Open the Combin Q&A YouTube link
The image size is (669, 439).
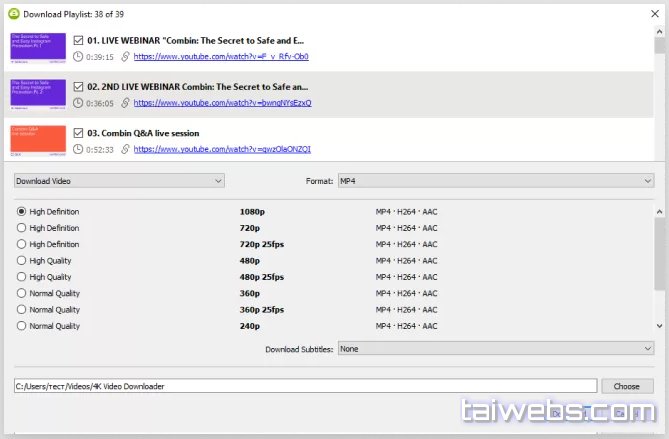(222, 149)
